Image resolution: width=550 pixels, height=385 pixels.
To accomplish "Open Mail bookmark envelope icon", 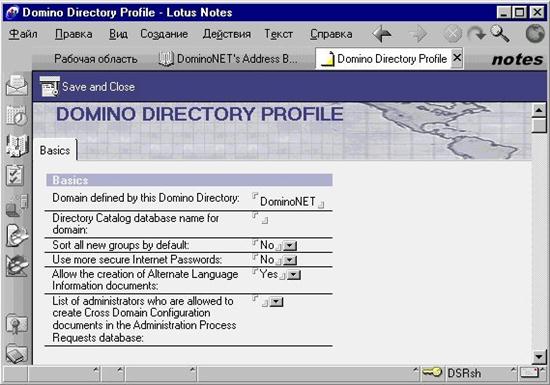I will [x=16, y=85].
